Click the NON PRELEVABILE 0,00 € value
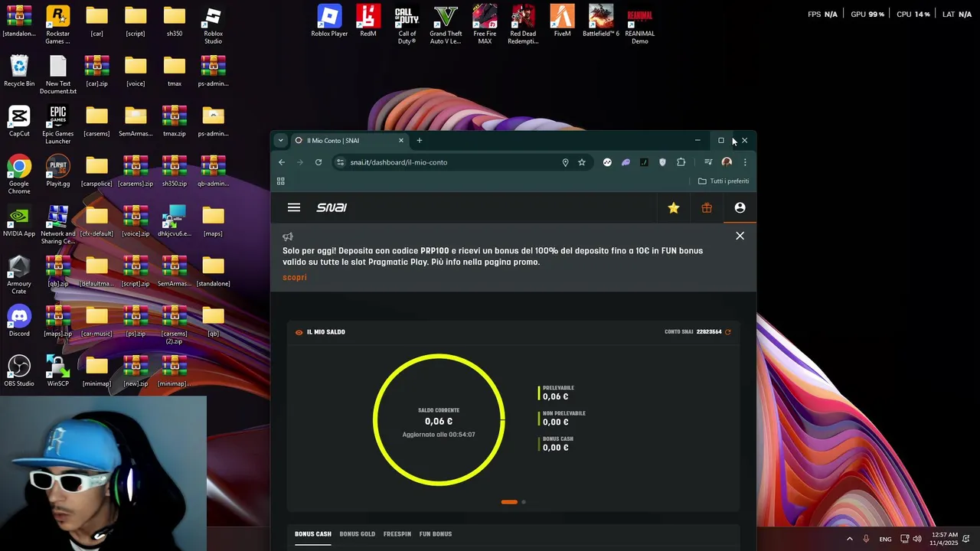The height and width of the screenshot is (551, 980). coord(556,422)
